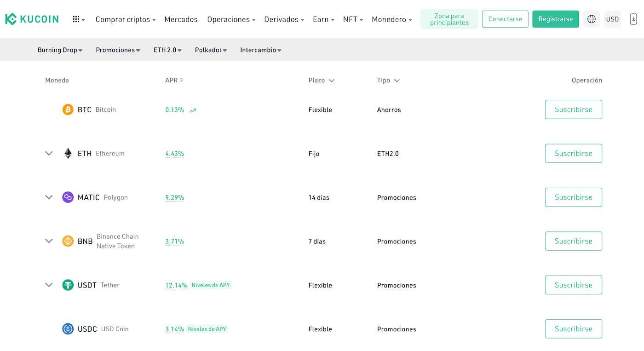Open the ETH 2.0 submenu
Viewport: 644px width, 351px height.
pyautogui.click(x=167, y=50)
